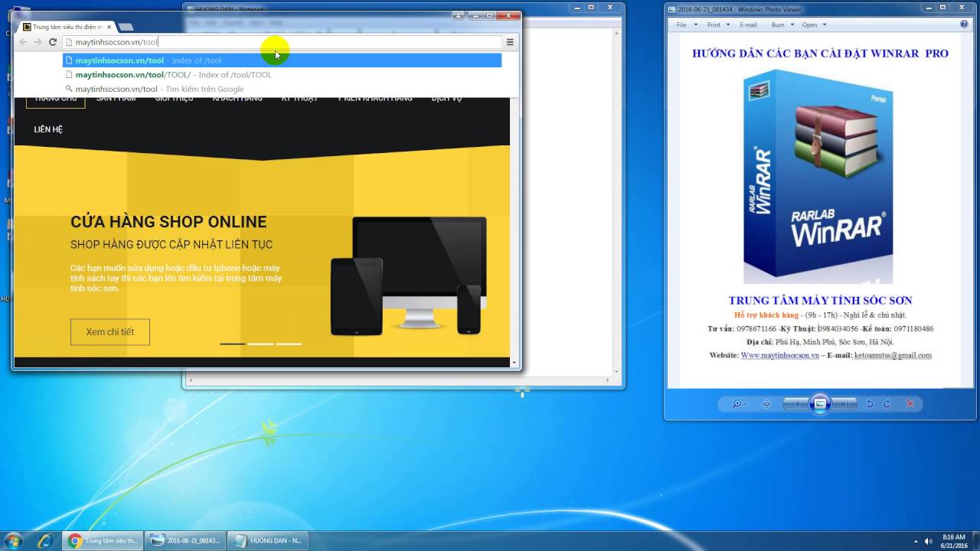Click the actual size button in Photo Viewer
980x551 pixels.
tap(766, 403)
